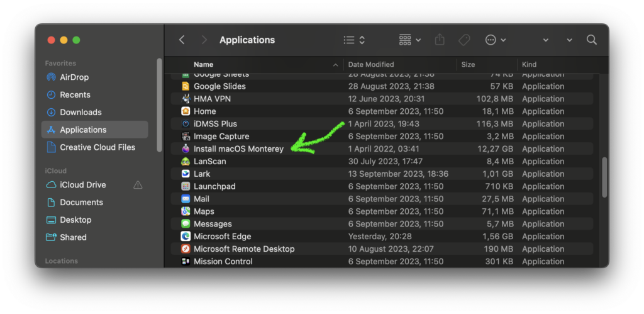Click the Tags toolbar icon
Image resolution: width=644 pixels, height=314 pixels.
pos(464,40)
